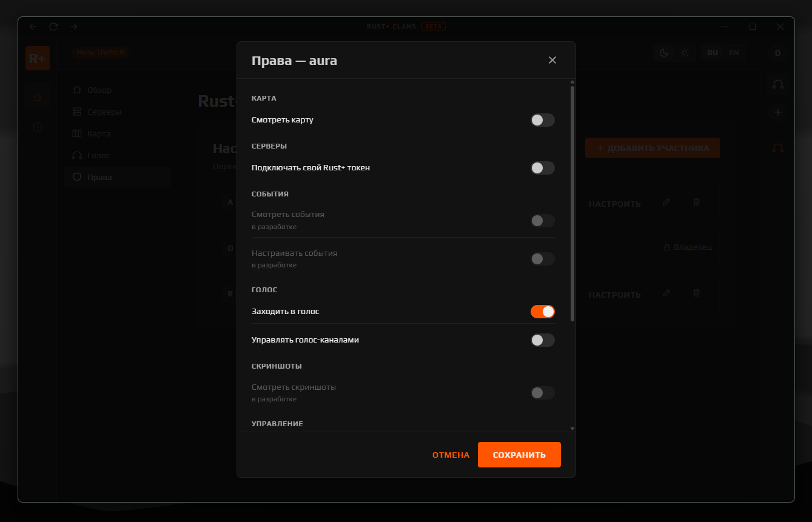Click the reload icon in title bar
The width and height of the screenshot is (812, 522).
(53, 27)
